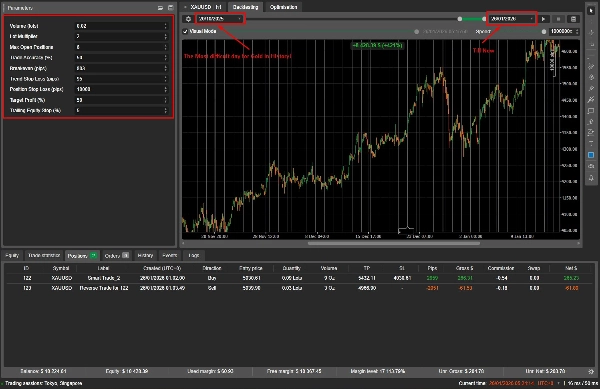Image resolution: width=600 pixels, height=389 pixels.
Task: Open the Orders tab
Action: (116, 256)
